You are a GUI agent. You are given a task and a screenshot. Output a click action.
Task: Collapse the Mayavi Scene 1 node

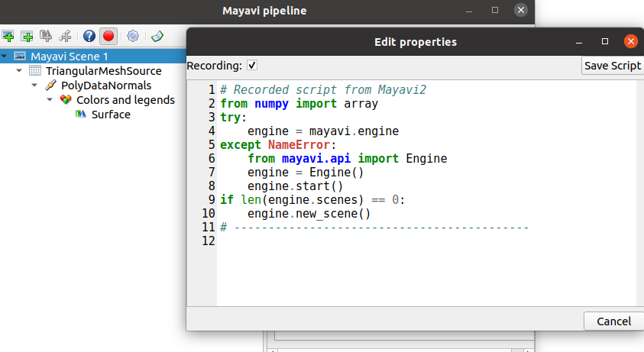[4, 56]
